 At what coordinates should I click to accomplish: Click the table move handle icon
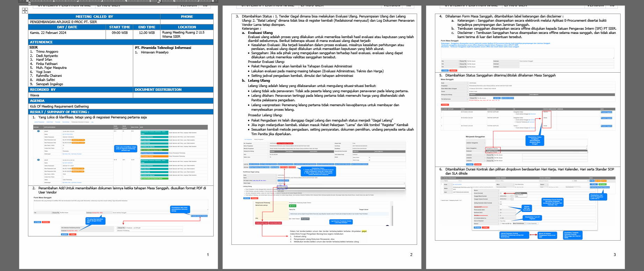(x=25, y=11)
